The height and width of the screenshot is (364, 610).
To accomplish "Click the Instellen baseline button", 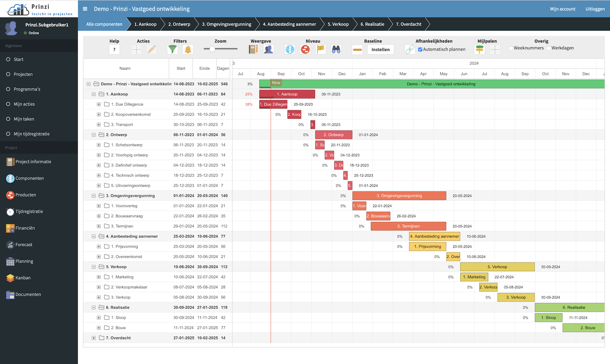I will coord(381,49).
